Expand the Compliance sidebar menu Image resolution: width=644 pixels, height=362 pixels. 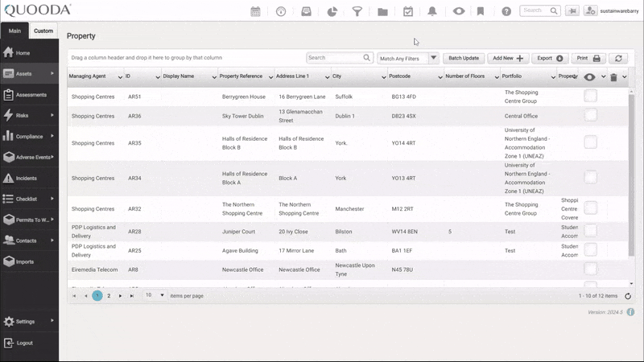52,136
